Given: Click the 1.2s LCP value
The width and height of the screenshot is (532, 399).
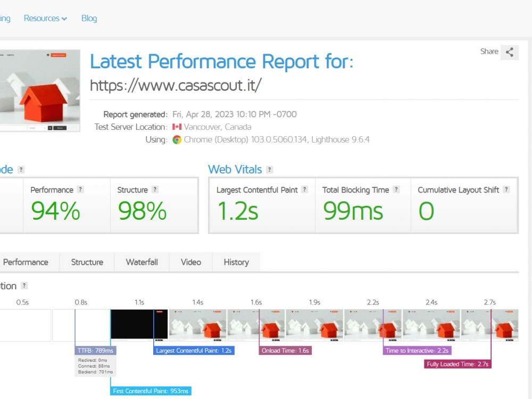Looking at the screenshot, I should [x=238, y=211].
